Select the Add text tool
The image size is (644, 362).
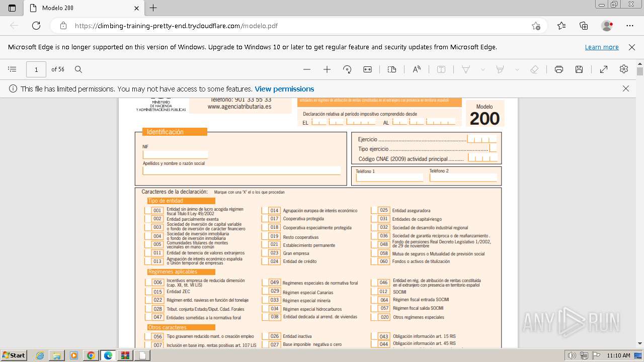coord(441,69)
